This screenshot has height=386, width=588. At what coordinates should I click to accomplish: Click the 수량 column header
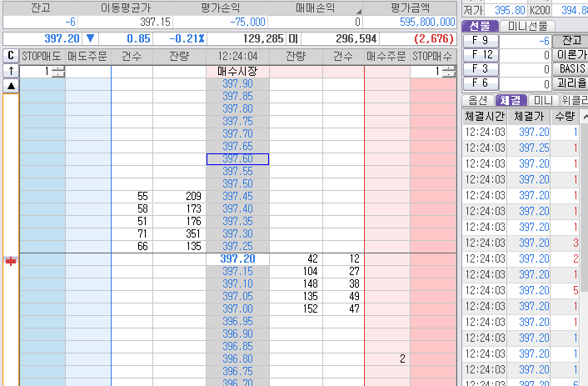tap(565, 117)
